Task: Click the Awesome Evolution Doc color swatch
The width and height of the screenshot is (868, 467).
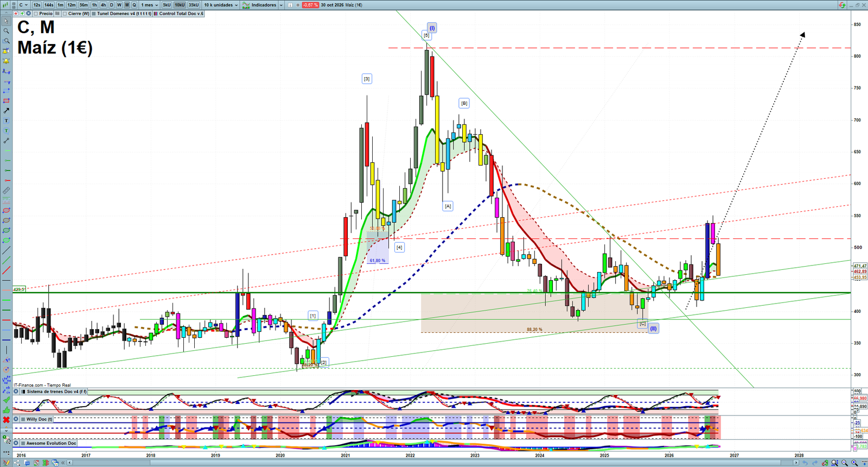Action: tap(23, 443)
